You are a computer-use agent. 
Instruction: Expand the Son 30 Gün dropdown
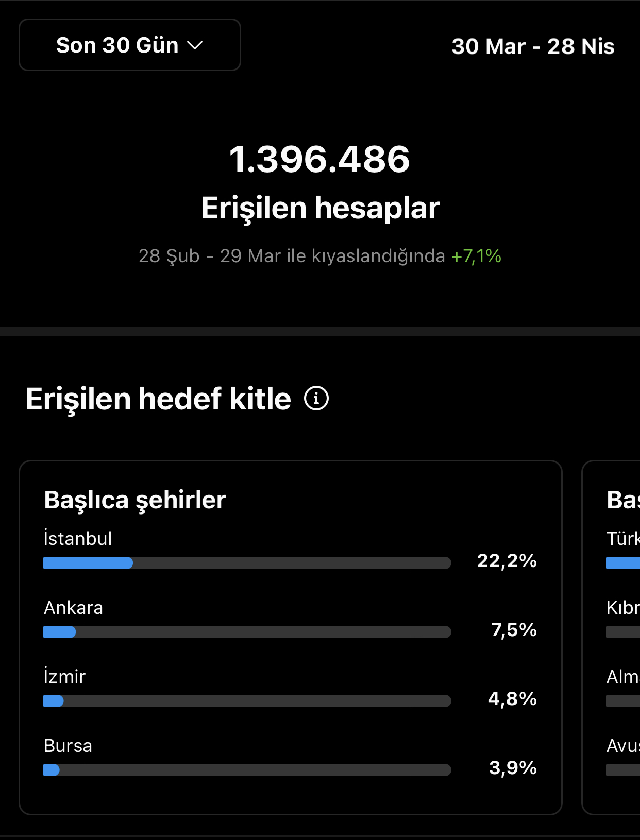coord(130,45)
